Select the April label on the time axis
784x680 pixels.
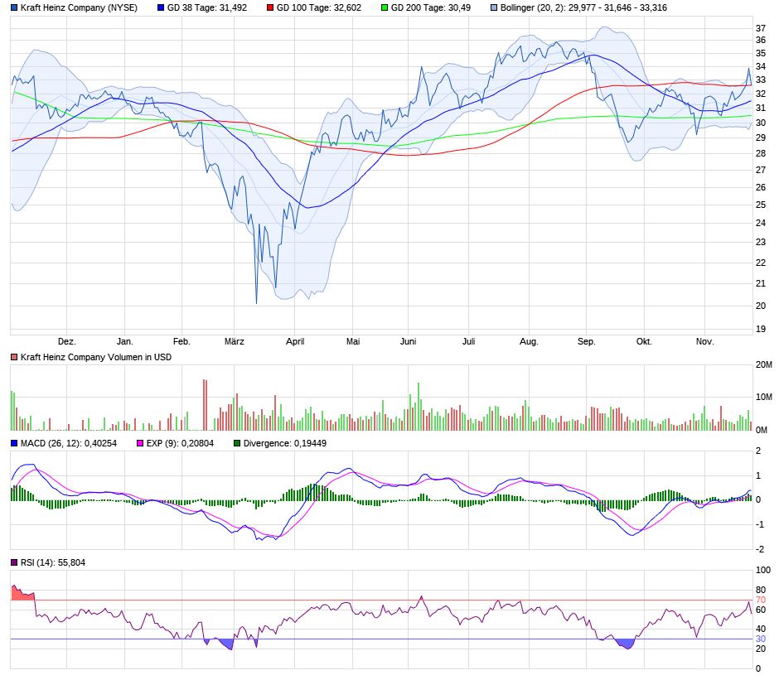(x=296, y=340)
